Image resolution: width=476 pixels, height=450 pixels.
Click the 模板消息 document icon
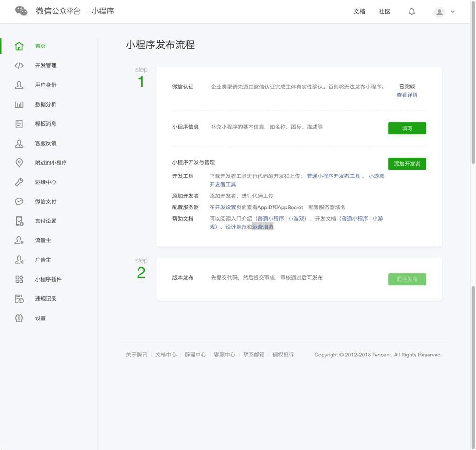19,124
